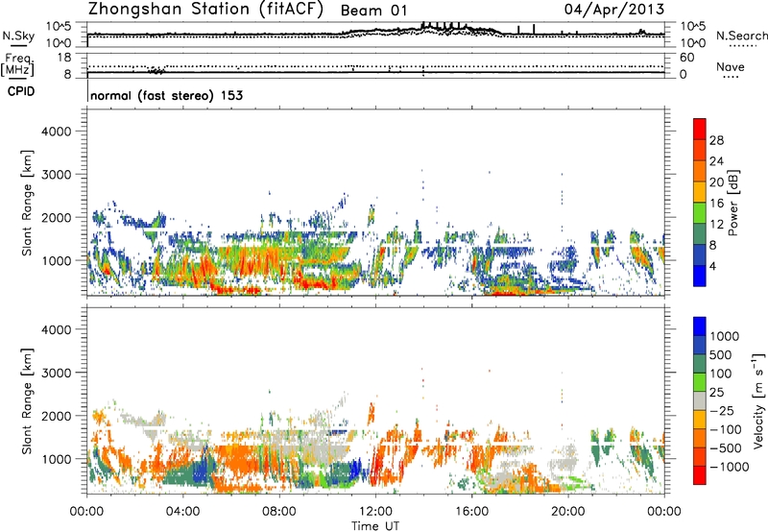Click the date "04/Apr/2013"
The width and height of the screenshot is (768, 532).
click(614, 10)
